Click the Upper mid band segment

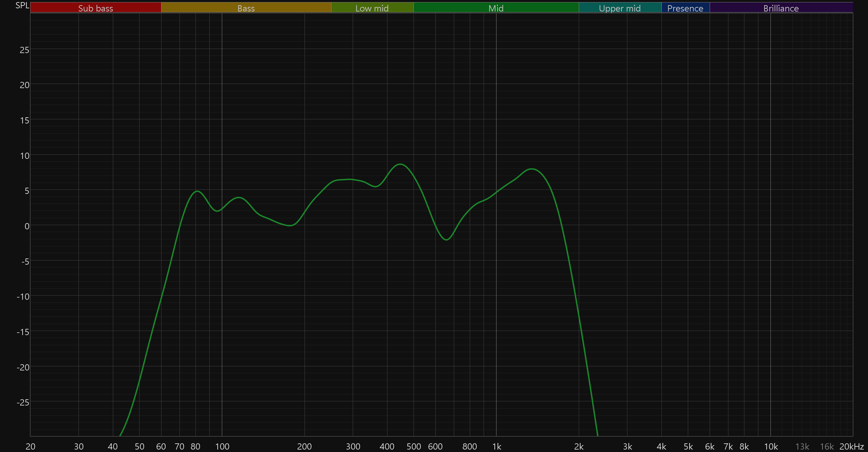(x=620, y=8)
